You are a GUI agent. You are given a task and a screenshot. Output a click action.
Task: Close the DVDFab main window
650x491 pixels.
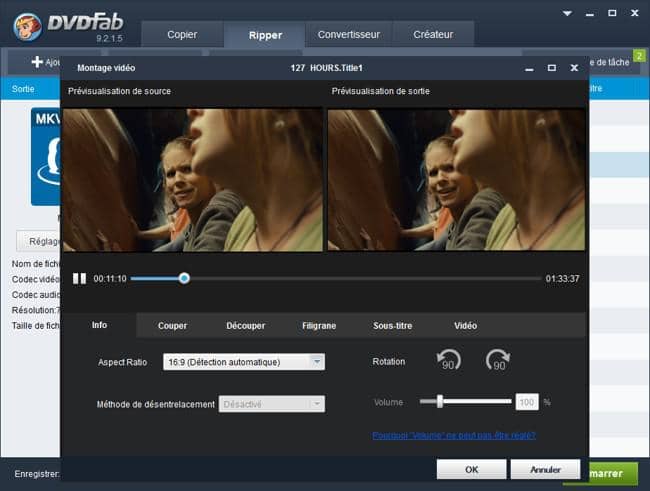coord(635,13)
